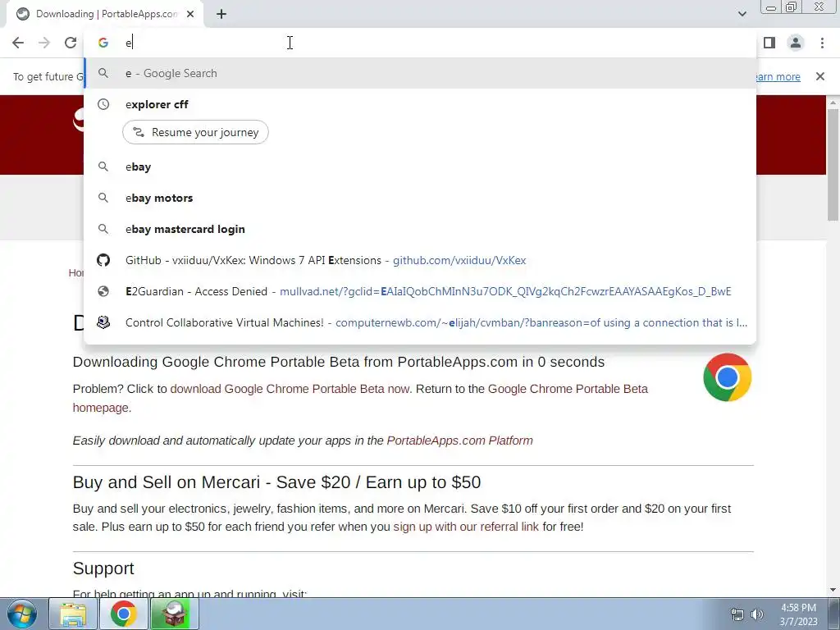Open a new tab with the plus button
The height and width of the screenshot is (630, 840).
[221, 14]
